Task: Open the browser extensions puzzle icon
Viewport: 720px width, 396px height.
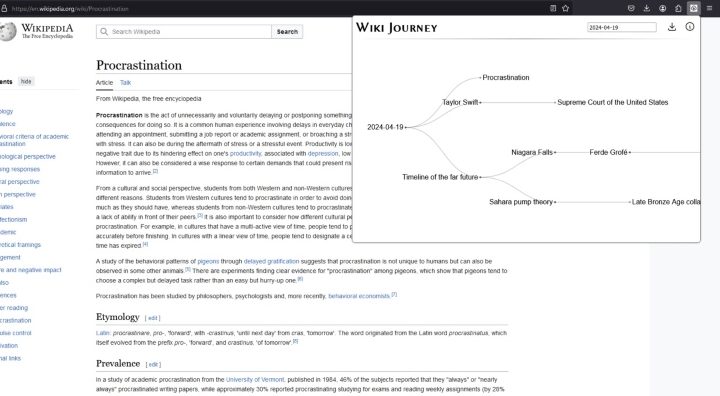Action: click(x=678, y=8)
